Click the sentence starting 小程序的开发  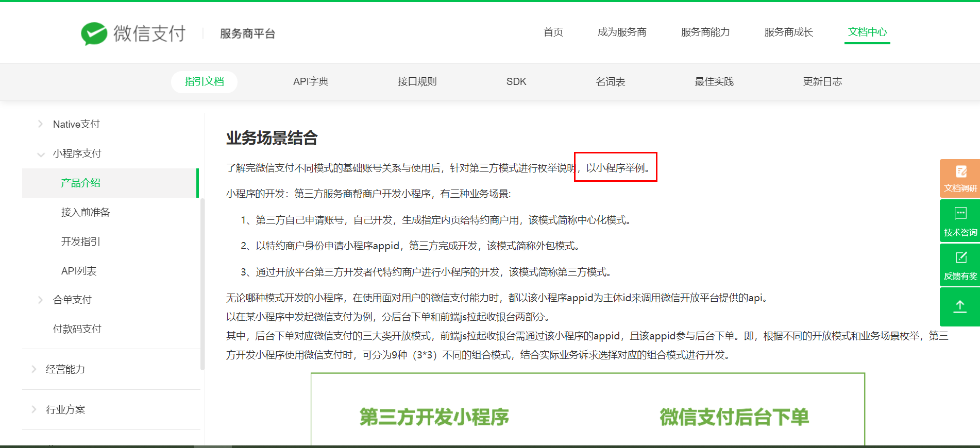368,194
